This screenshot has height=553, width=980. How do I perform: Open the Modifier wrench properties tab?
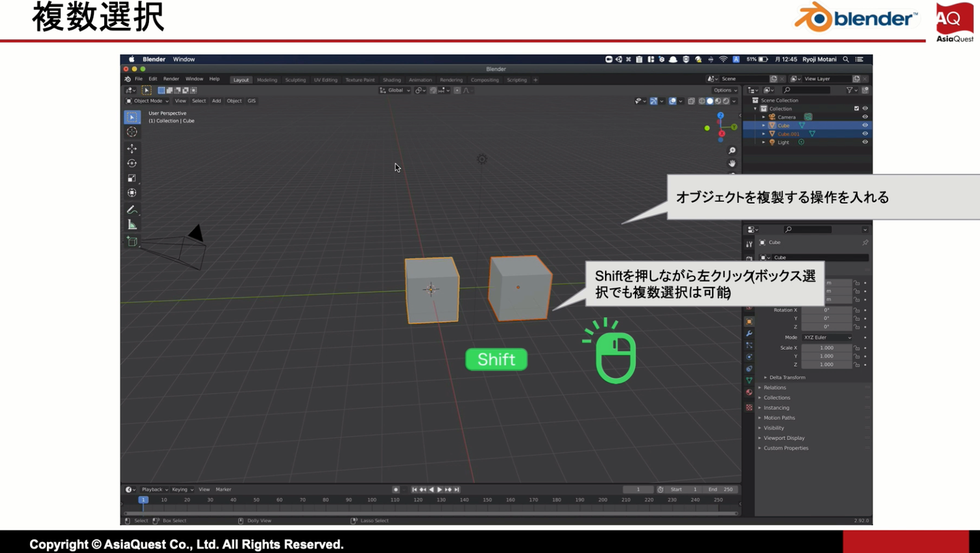pos(749,334)
